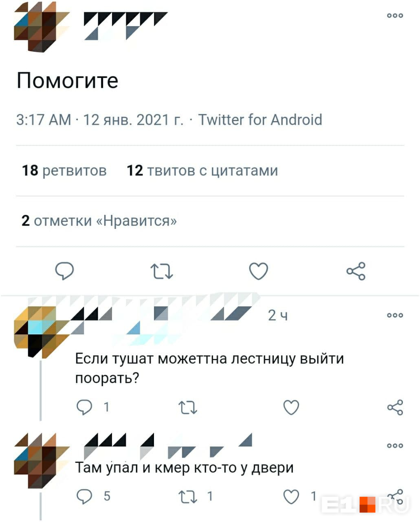Retweet the "Если тушат" comment
Image resolution: width=420 pixels, height=522 pixels.
point(188,407)
